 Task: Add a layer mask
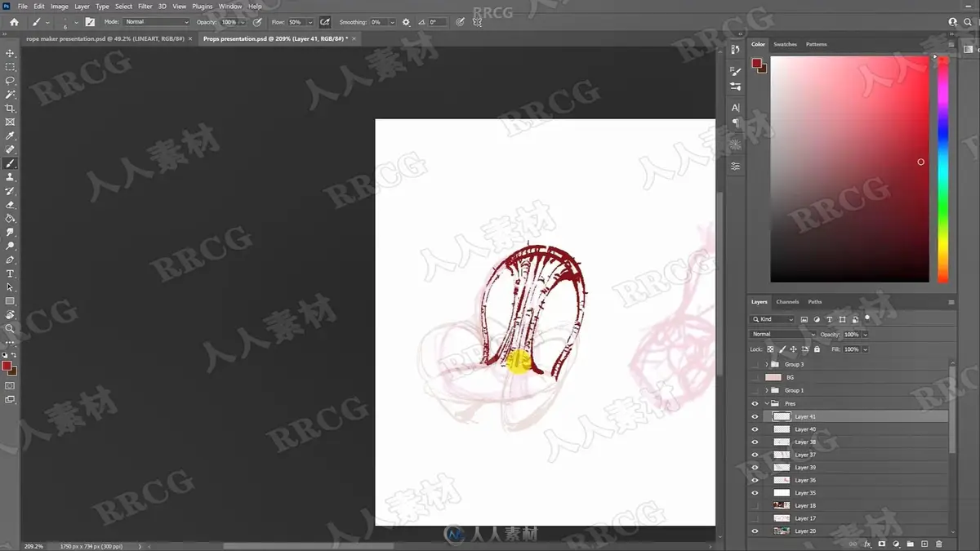[882, 544]
